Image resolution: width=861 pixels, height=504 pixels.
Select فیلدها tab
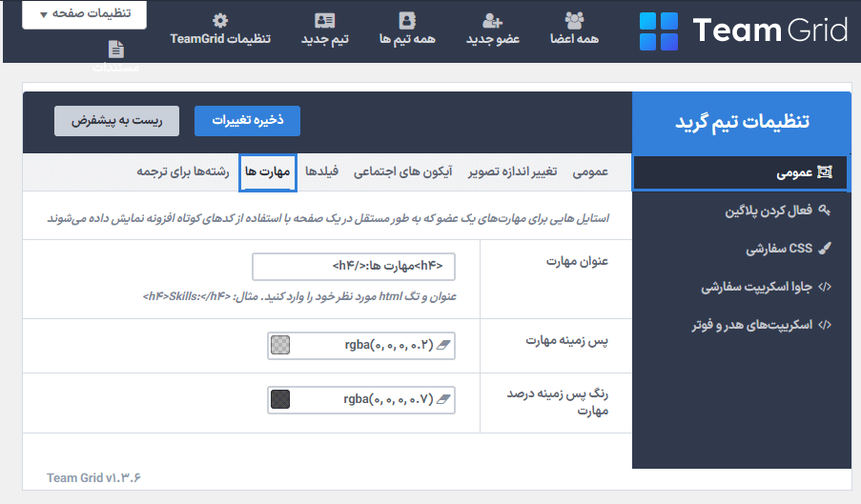pyautogui.click(x=323, y=172)
